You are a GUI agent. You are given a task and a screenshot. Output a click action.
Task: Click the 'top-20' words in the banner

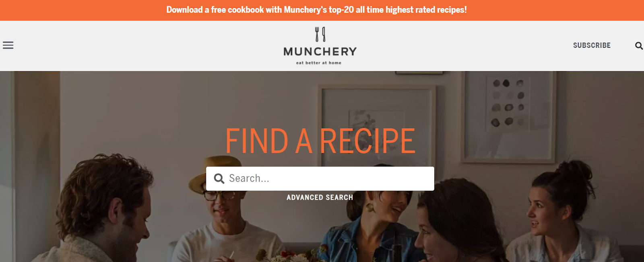341,10
